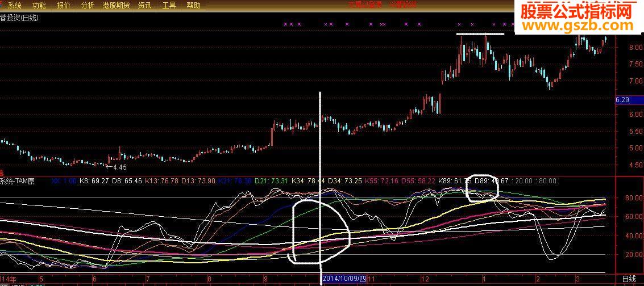Click the D21: 73.31 indicator value
This screenshot has width=644, height=286.
pos(271,180)
